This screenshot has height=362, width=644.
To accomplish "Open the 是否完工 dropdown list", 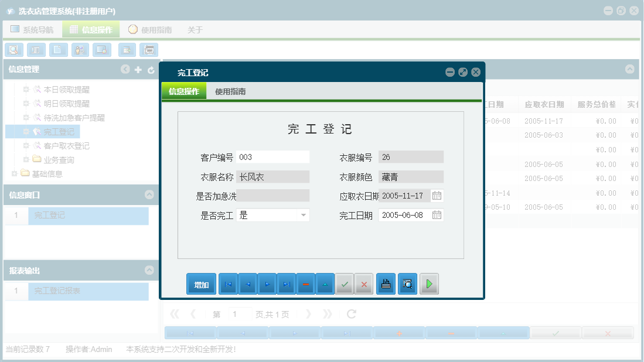I will tap(304, 215).
